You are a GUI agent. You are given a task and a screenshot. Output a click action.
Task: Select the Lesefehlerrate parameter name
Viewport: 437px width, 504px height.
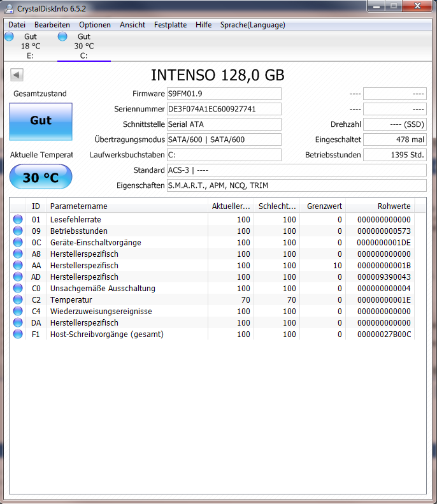(76, 220)
